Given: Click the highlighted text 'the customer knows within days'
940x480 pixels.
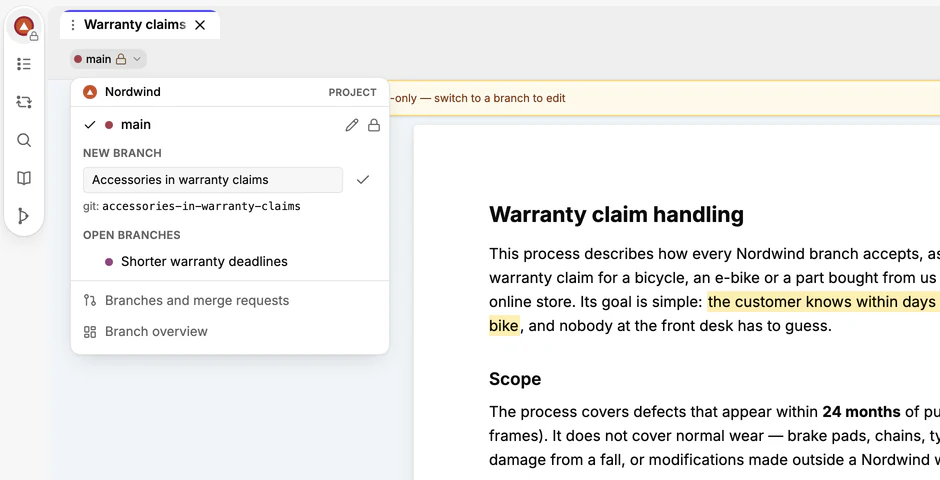Looking at the screenshot, I should 822,301.
